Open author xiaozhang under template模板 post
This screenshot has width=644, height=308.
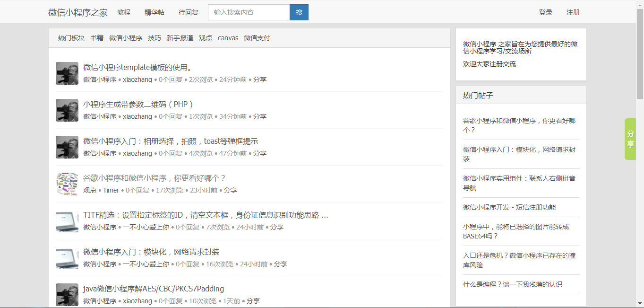pyautogui.click(x=137, y=79)
